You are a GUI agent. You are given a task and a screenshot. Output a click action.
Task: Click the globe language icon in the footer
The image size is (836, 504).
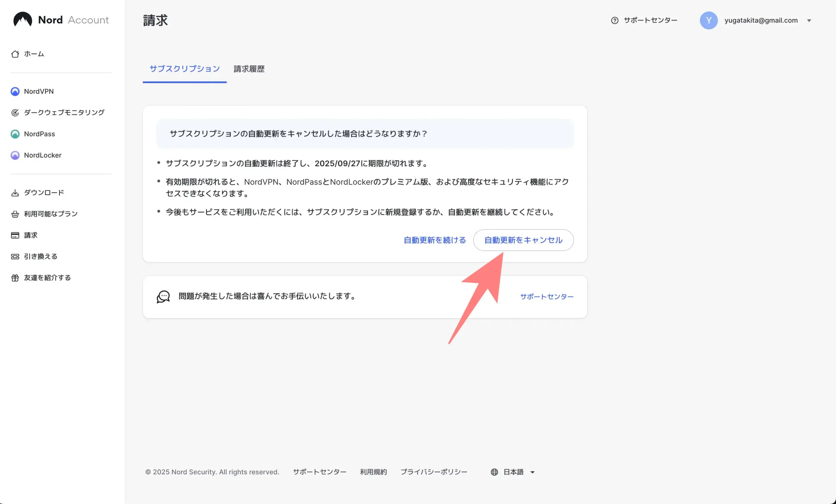(x=494, y=472)
